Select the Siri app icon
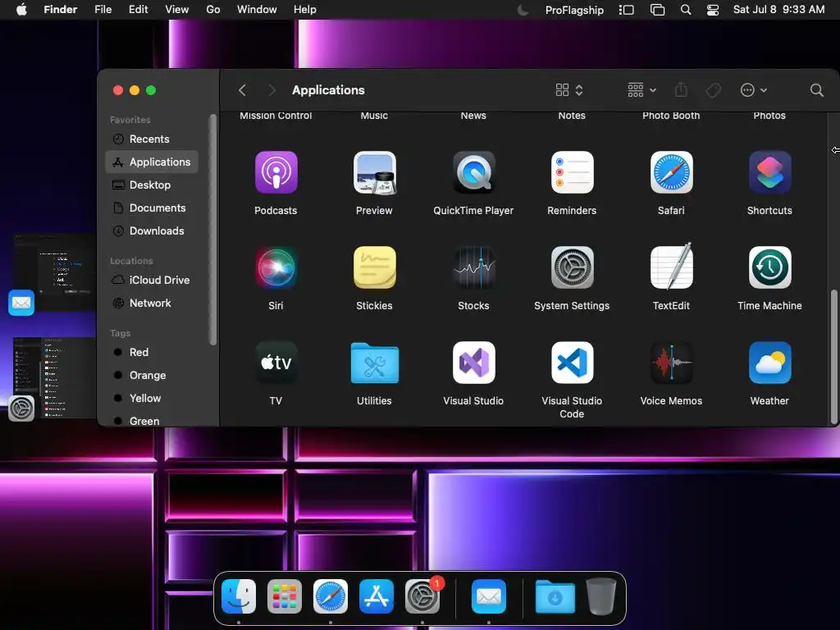Screen dimensions: 840x630 coord(276,267)
